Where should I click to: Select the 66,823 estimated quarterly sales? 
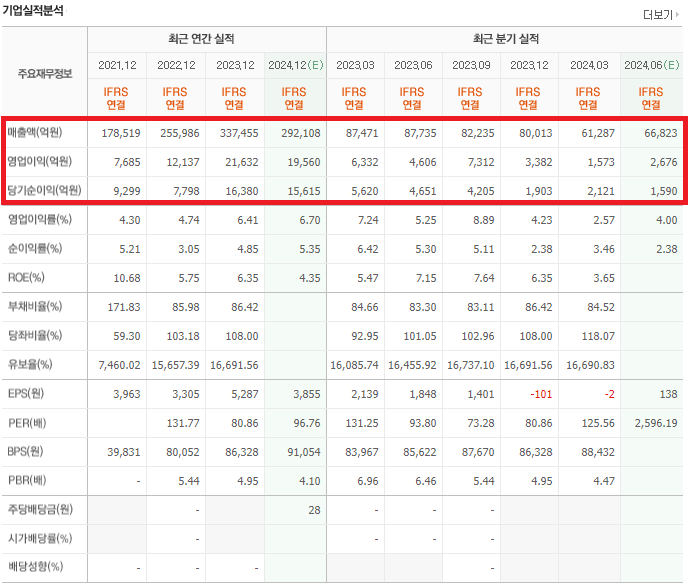click(661, 133)
